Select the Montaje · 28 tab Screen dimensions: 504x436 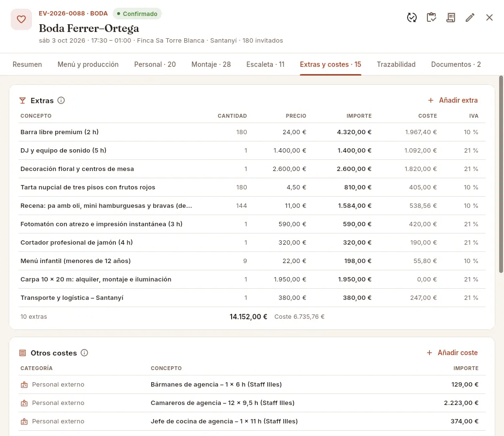(211, 64)
